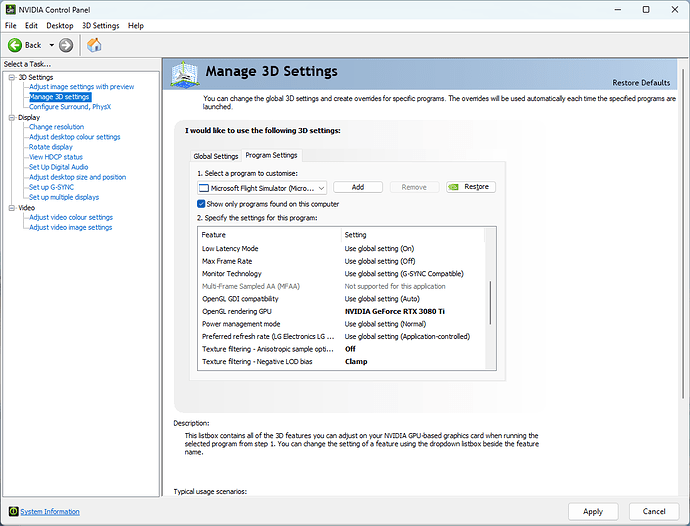Open the 3D Settings menu
Screen dimensions: 690x526
pos(100,25)
